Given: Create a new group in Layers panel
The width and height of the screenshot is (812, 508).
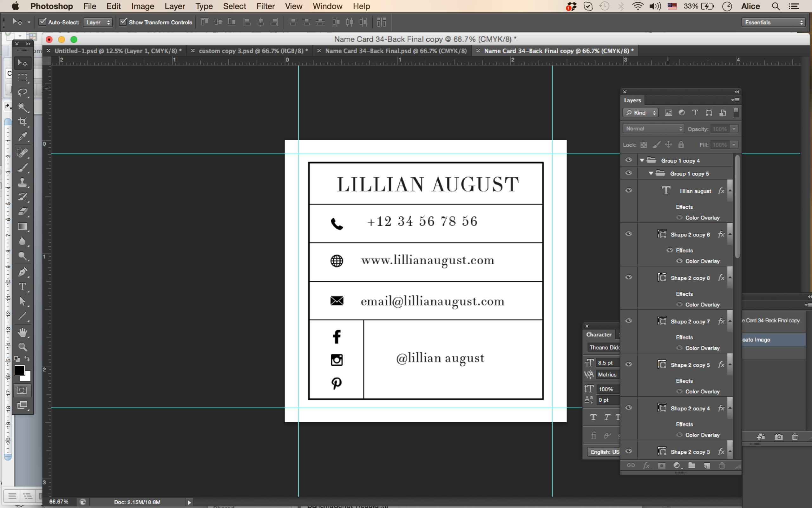Looking at the screenshot, I should [x=692, y=466].
